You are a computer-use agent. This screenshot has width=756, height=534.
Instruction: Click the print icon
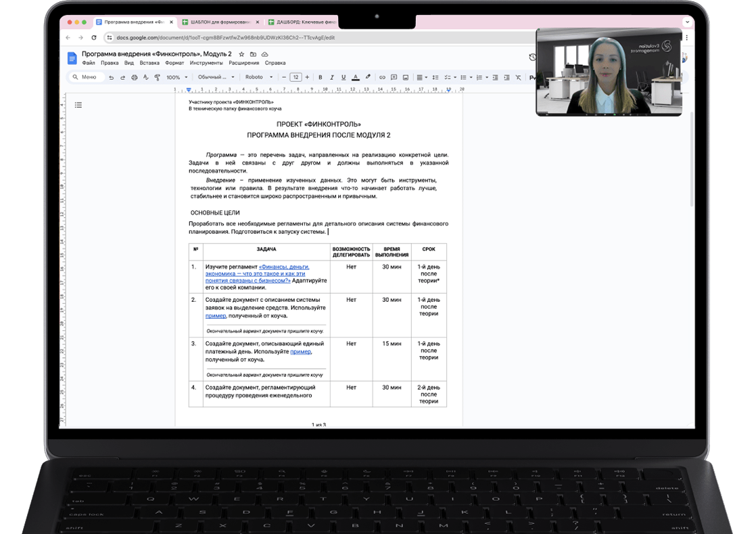tap(134, 77)
